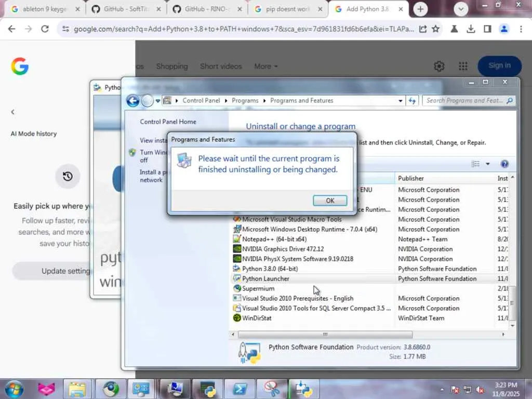Switch to the ableton 9 keygen Chrome tab
This screenshot has width=532, height=399.
(45, 9)
